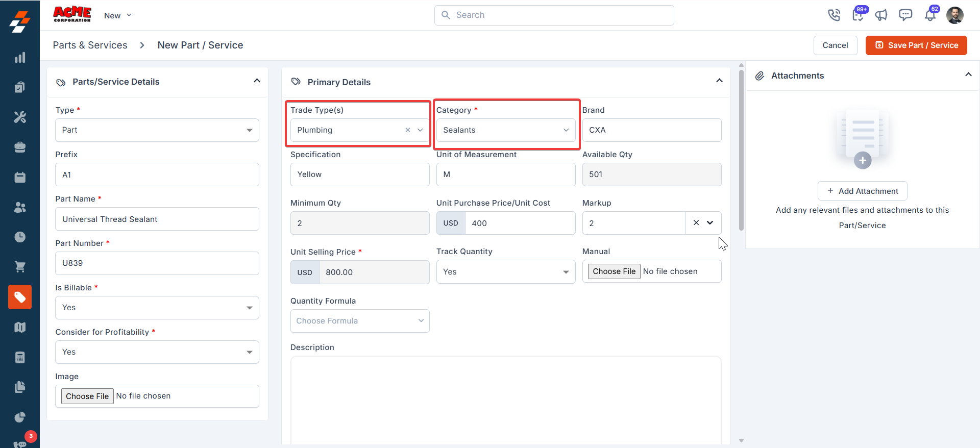Click the New Part / Service breadcrumb
Screen dimensions: 980x448
coord(200,45)
